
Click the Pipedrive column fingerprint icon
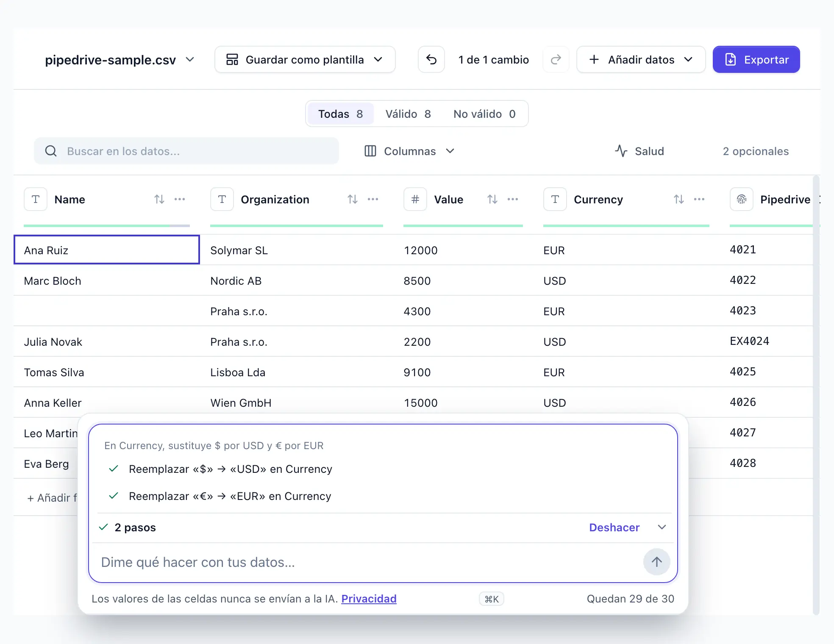click(x=742, y=199)
